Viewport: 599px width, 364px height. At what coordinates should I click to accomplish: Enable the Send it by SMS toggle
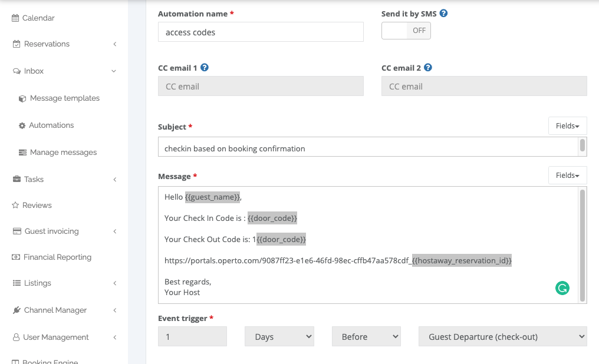click(x=406, y=30)
